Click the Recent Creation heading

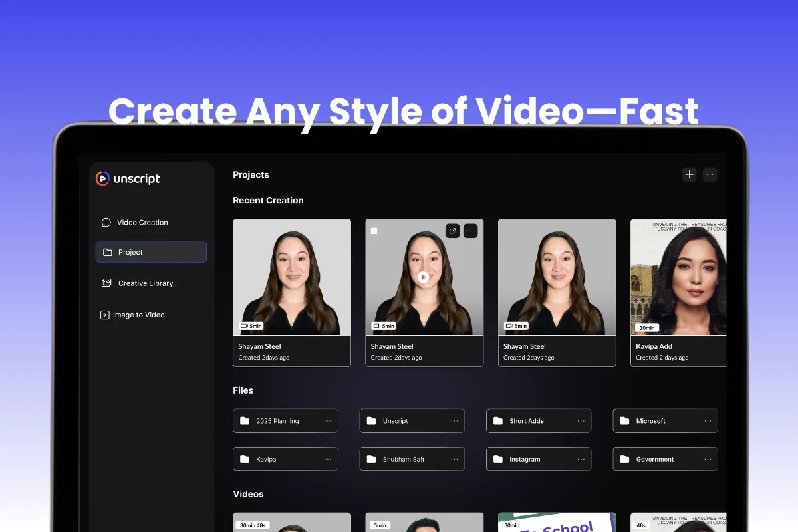[x=268, y=200]
